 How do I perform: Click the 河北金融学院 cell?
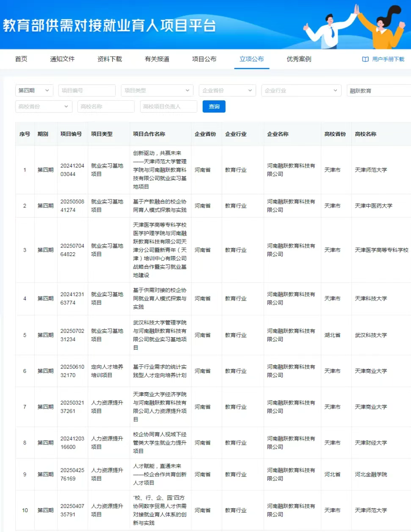coord(371,474)
